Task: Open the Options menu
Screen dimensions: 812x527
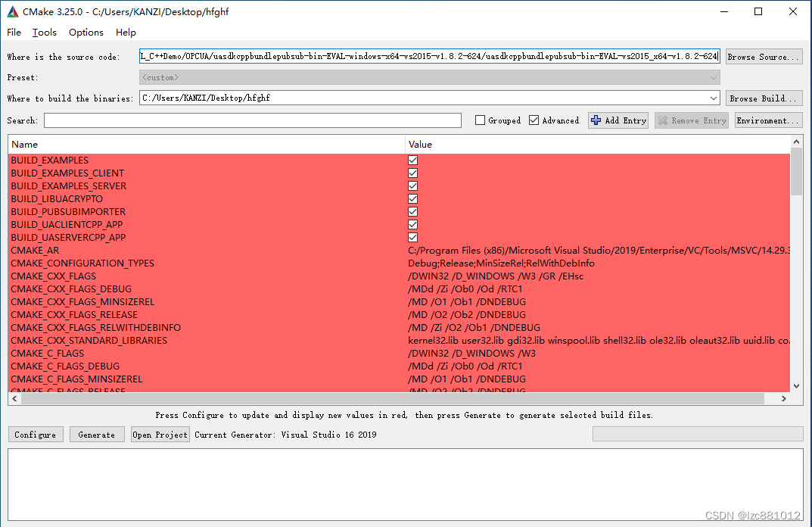Action: tap(86, 32)
